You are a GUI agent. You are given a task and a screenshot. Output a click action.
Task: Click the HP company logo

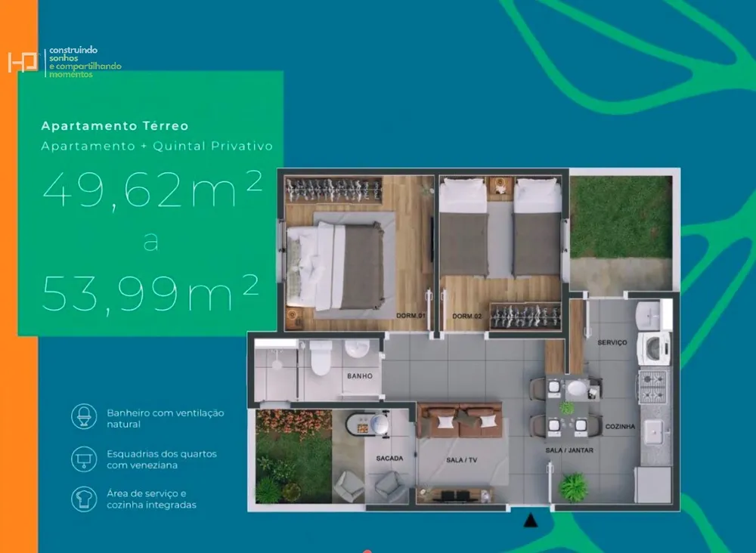point(23,62)
